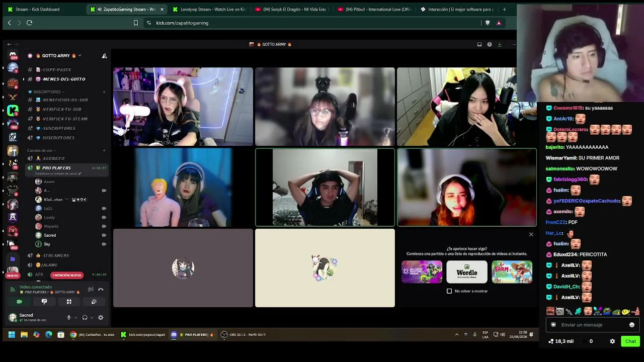Open the Brave Shields icon
Screen dimensions: 644x362
[x=488, y=23]
